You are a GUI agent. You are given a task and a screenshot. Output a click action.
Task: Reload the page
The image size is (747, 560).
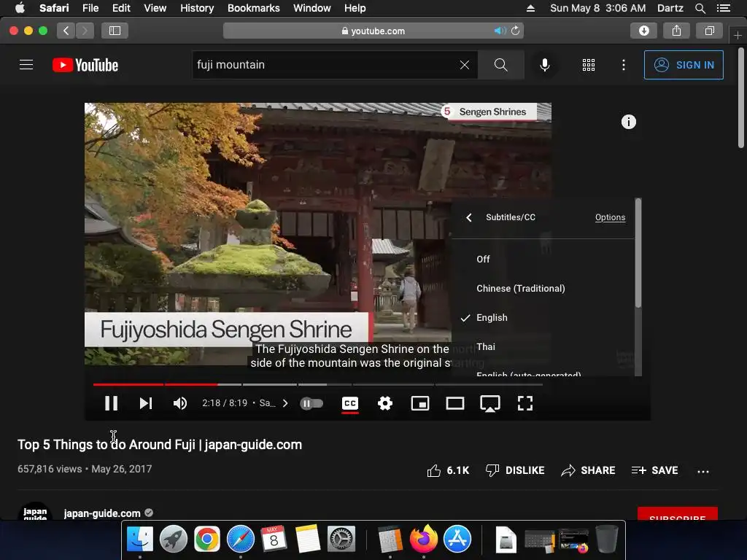pos(516,31)
